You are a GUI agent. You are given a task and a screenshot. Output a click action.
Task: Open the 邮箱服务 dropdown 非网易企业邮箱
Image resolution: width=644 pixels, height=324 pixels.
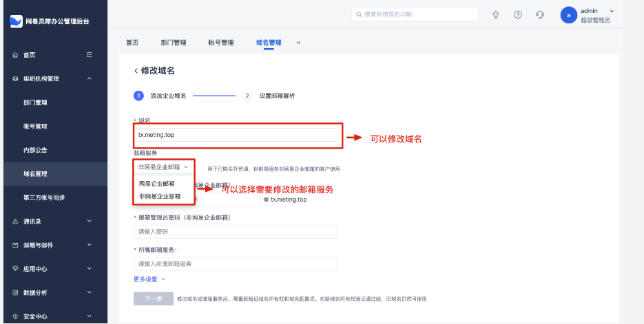[x=163, y=167]
